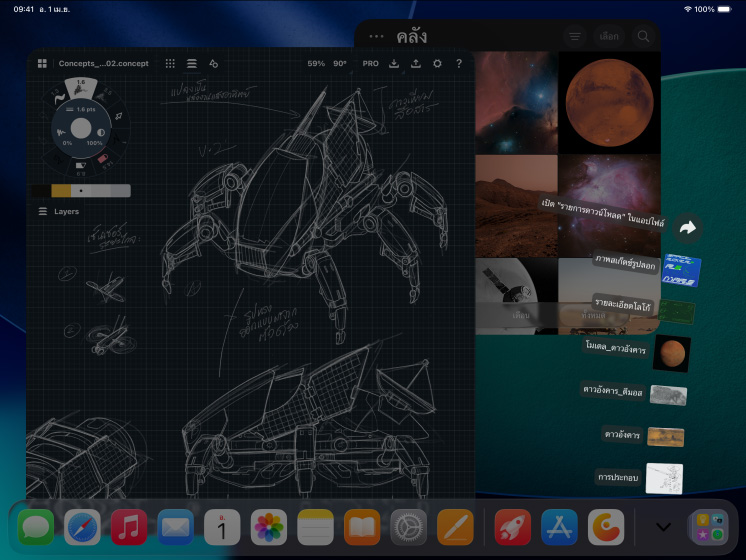
Task: Toggle the layers stack icon in toolbar
Action: click(191, 63)
